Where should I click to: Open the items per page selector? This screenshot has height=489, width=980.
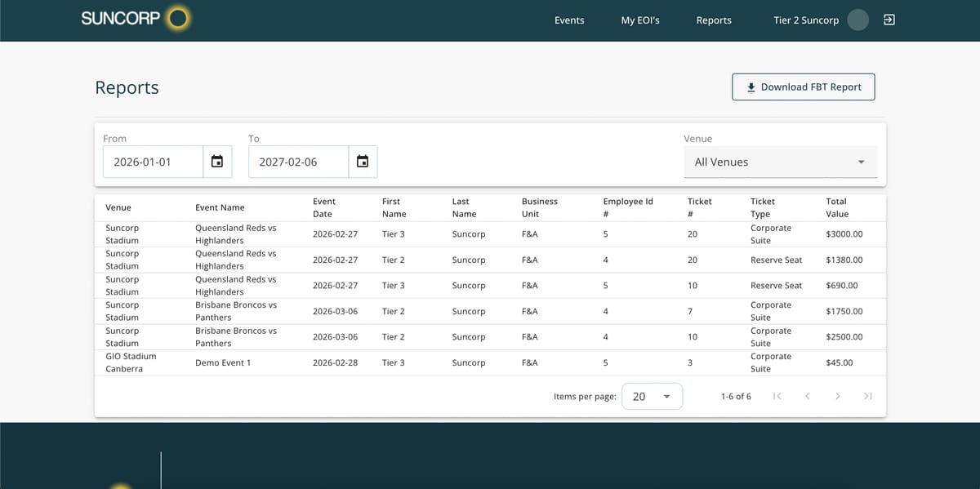pyautogui.click(x=653, y=396)
